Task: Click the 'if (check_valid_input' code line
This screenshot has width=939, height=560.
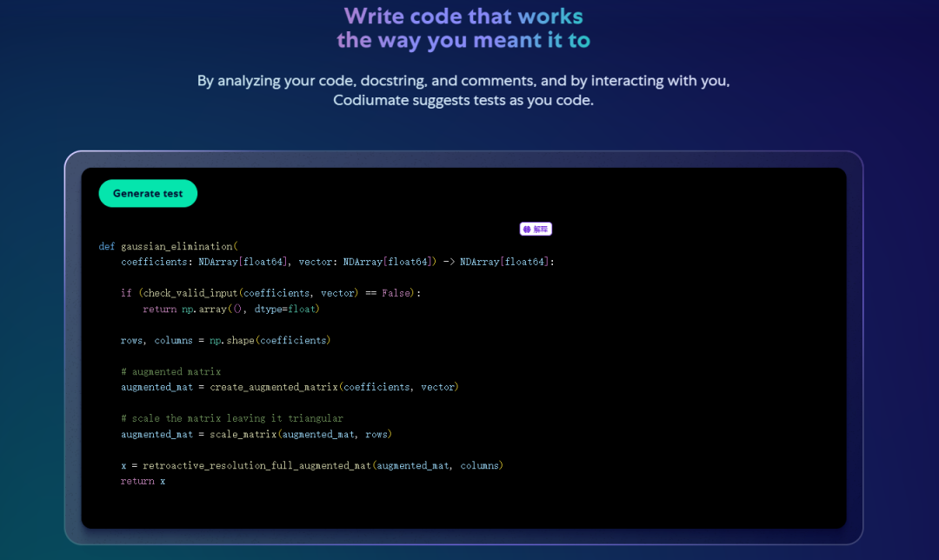Action: (x=270, y=293)
